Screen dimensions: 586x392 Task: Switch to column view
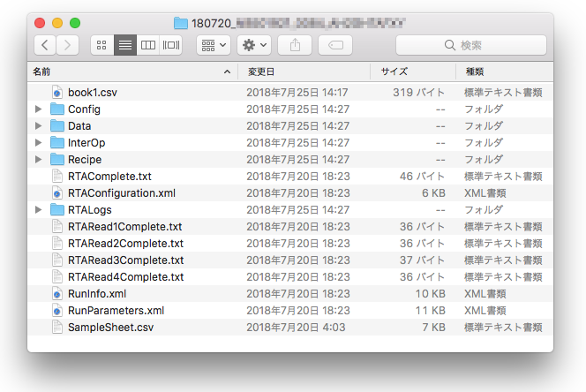click(148, 44)
